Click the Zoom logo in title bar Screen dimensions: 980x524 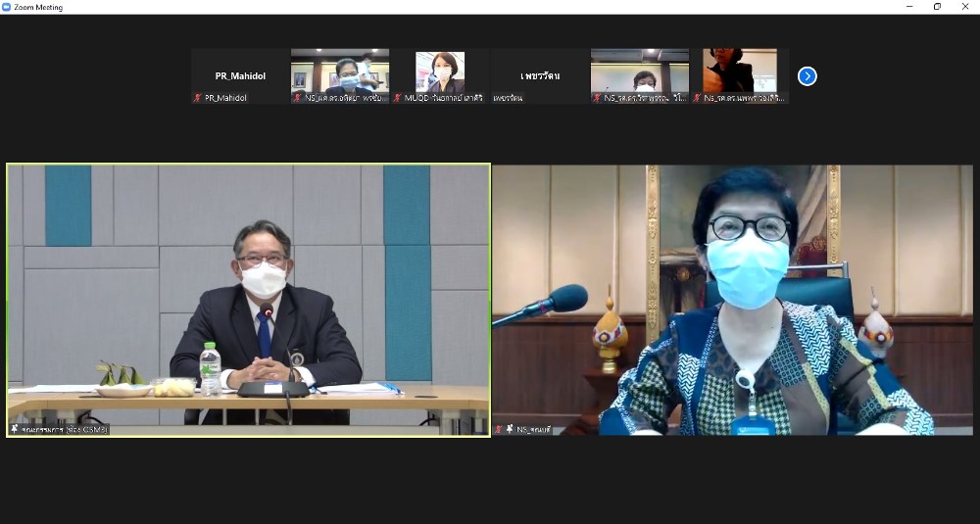coord(7,7)
